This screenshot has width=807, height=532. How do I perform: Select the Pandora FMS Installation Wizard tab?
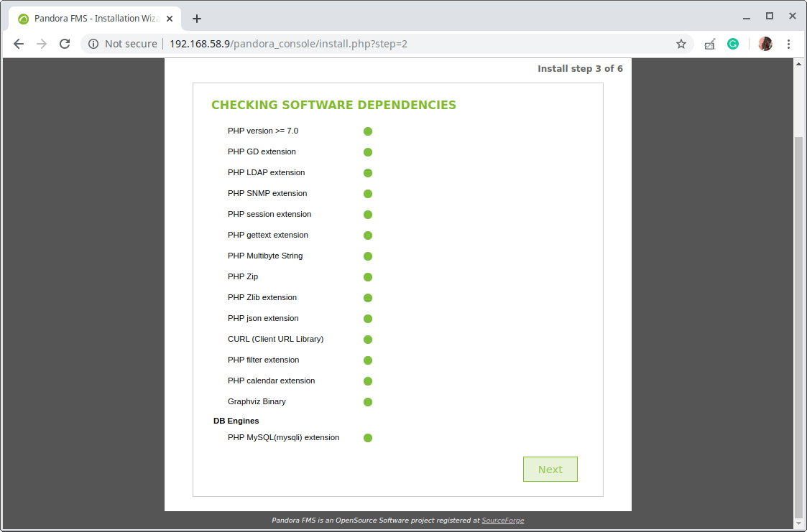(95, 19)
